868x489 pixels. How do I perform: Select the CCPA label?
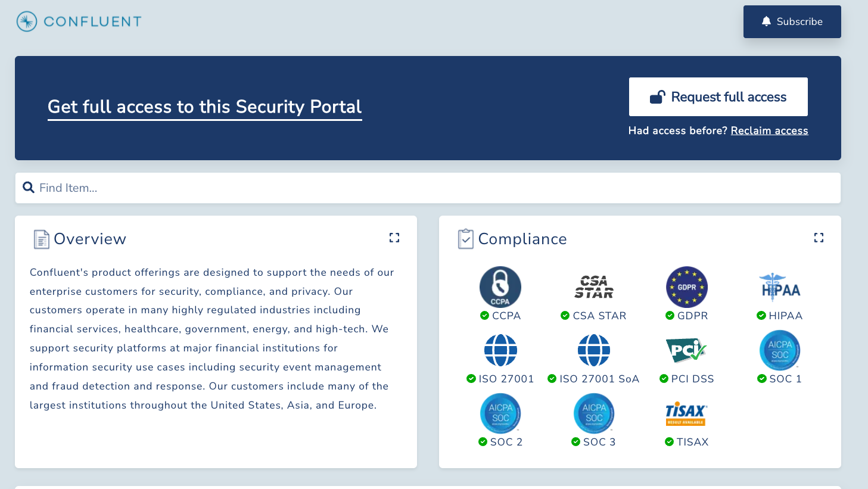(x=506, y=316)
